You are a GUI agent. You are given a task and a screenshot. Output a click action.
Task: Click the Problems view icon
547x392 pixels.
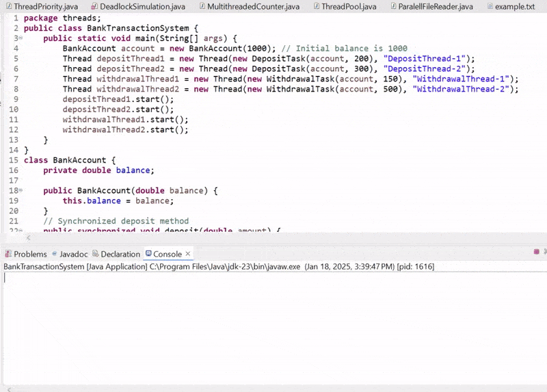click(8, 254)
